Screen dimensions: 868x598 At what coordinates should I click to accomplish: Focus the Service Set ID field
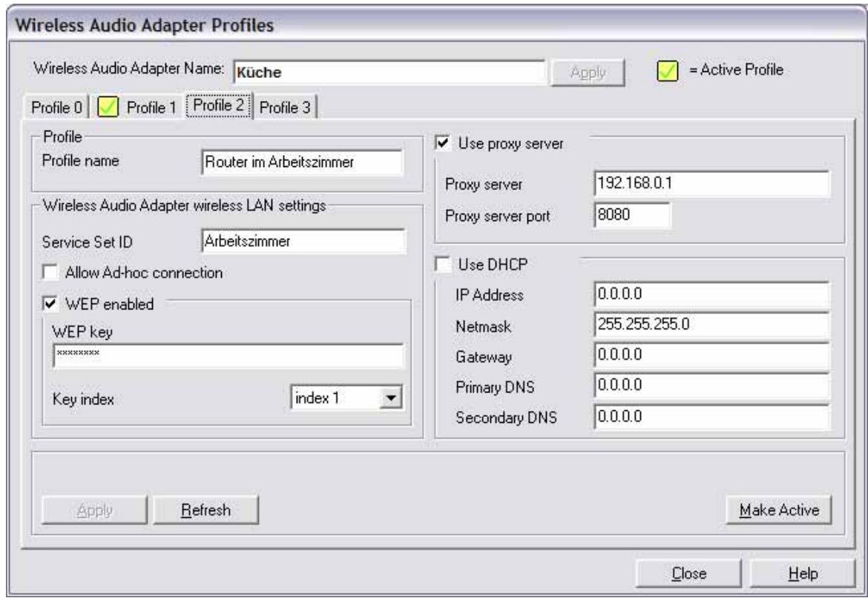303,241
